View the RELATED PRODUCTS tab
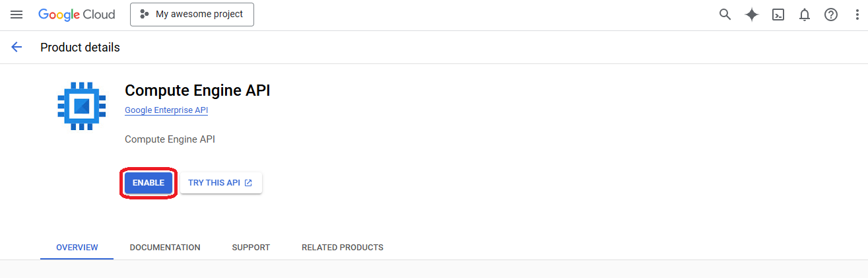 point(342,248)
